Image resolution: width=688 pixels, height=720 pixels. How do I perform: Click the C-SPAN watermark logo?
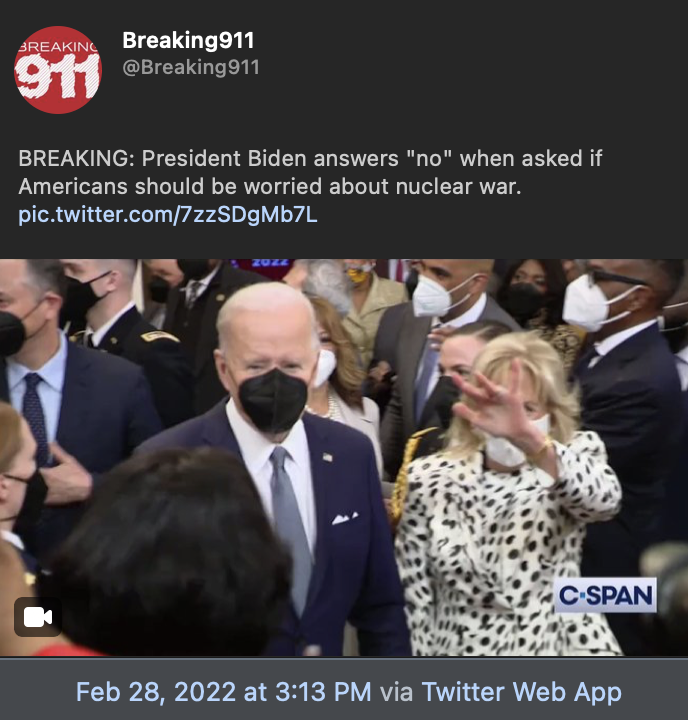(605, 595)
